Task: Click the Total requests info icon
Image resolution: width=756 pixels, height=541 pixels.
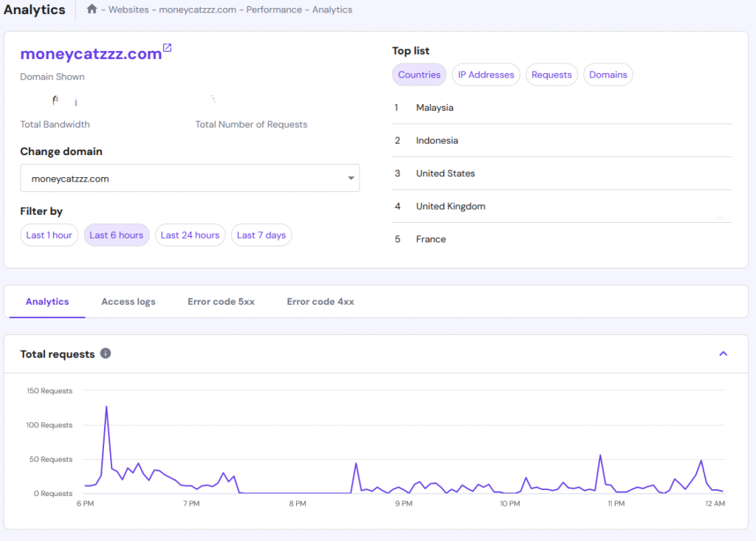Action: [106, 354]
